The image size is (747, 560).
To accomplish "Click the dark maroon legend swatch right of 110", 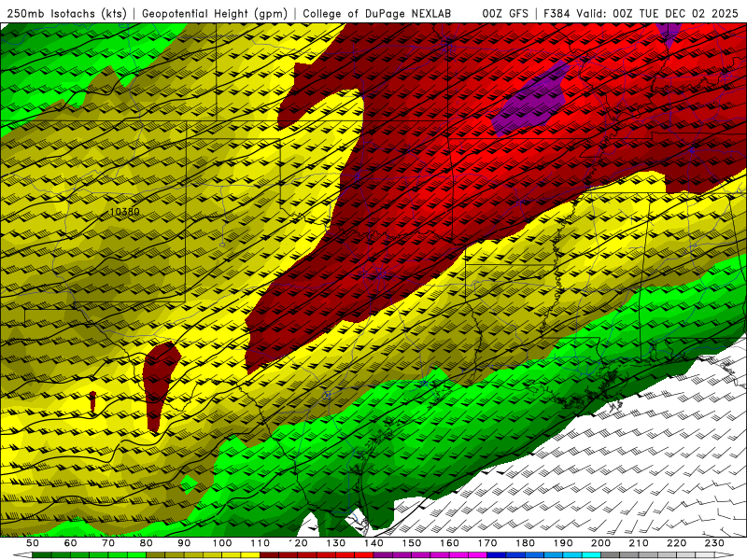I will [x=269, y=555].
